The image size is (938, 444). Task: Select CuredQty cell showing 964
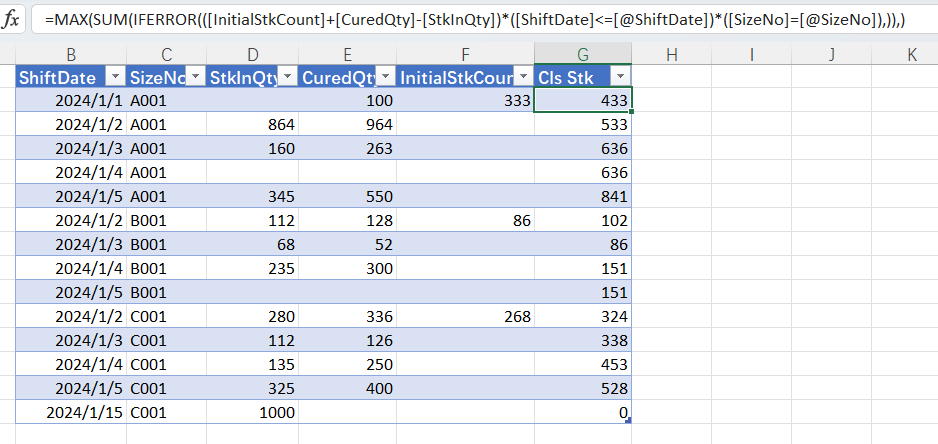point(347,124)
